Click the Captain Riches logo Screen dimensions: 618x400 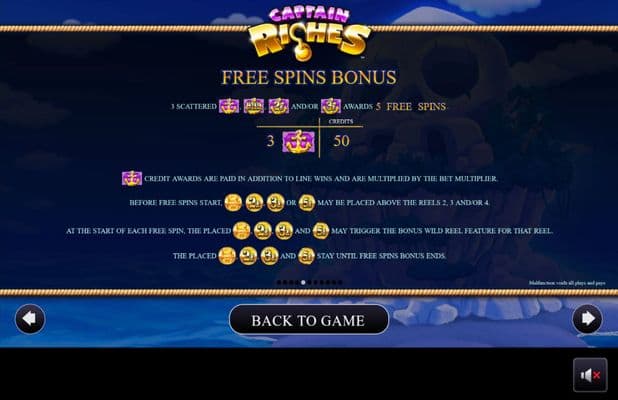309,33
